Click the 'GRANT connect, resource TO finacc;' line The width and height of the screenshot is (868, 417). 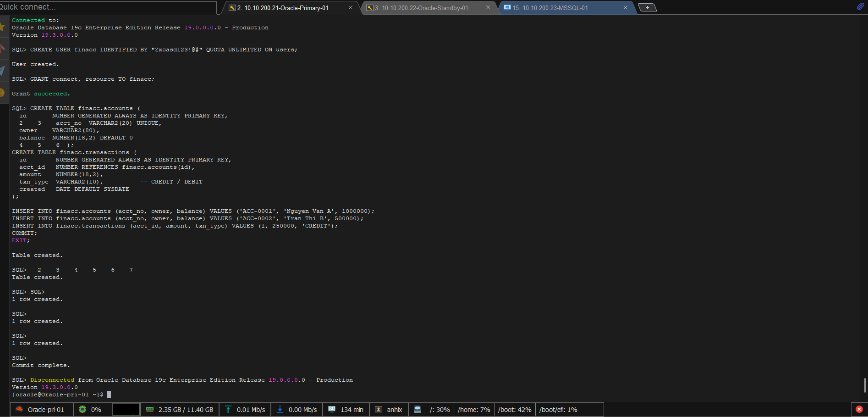pyautogui.click(x=83, y=79)
